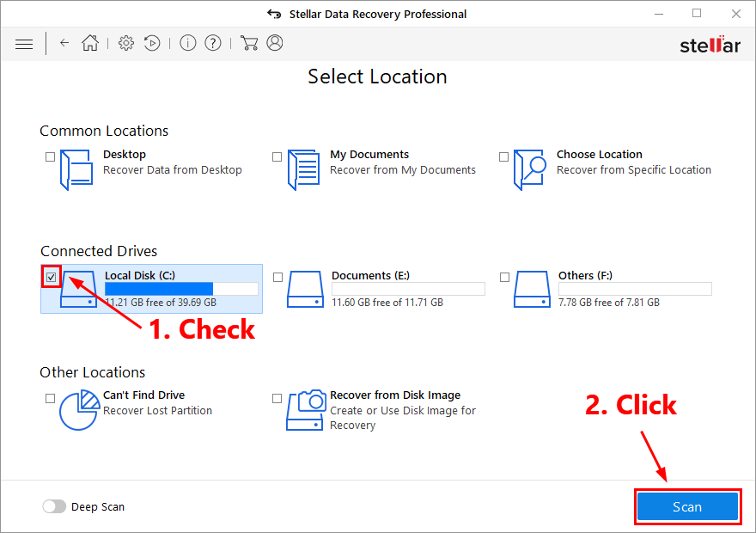Click the 'Others (F:)' label
Screen dimensions: 756x533
coord(585,275)
